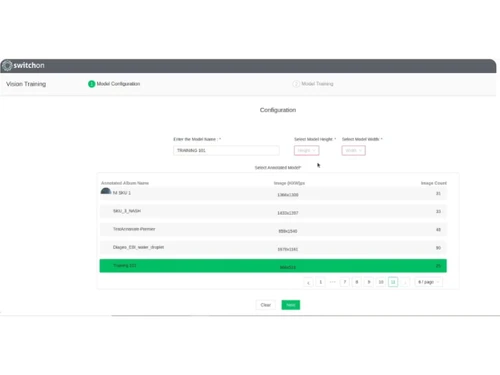
Task: Click the model name input field
Action: point(226,151)
